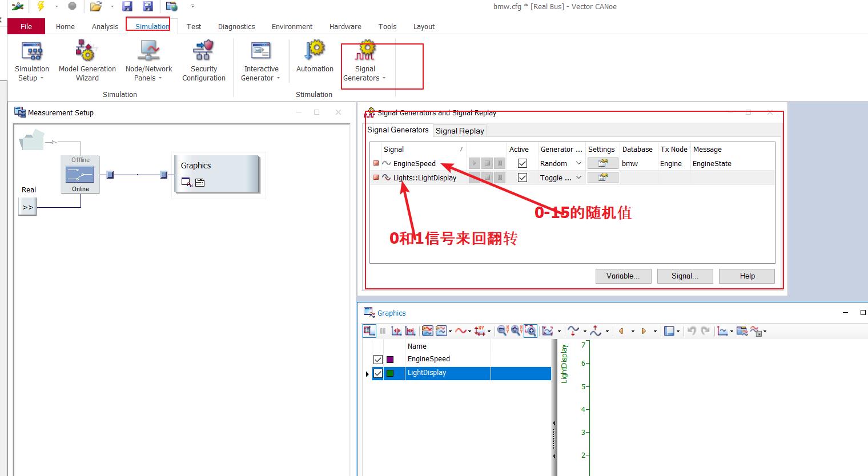The width and height of the screenshot is (868, 476).
Task: Uncheck Active for EngineSpeed generator
Action: coord(522,163)
